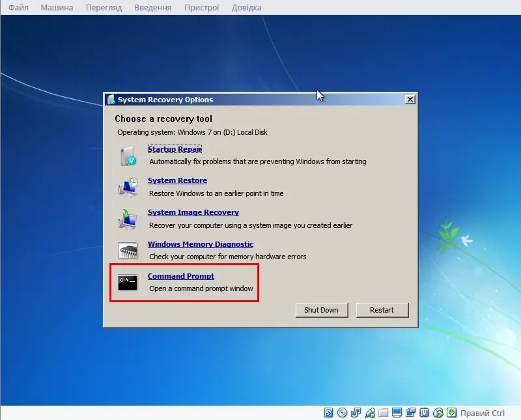Click the USB devices status icon
This screenshot has width=521, height=420.
click(x=370, y=413)
